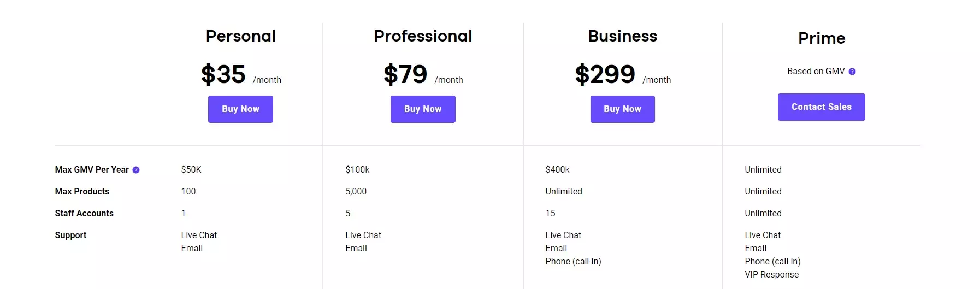
Task: Click the $50K GMV value for Personal
Action: 191,170
